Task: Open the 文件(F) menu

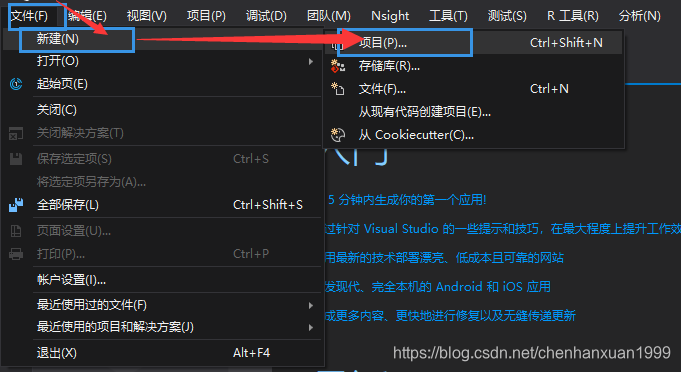Action: click(x=29, y=16)
